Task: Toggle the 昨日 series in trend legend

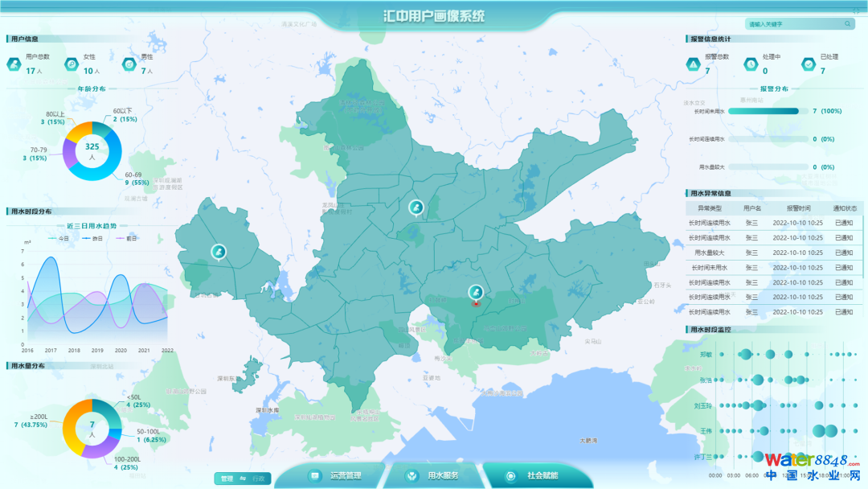Action: 92,239
